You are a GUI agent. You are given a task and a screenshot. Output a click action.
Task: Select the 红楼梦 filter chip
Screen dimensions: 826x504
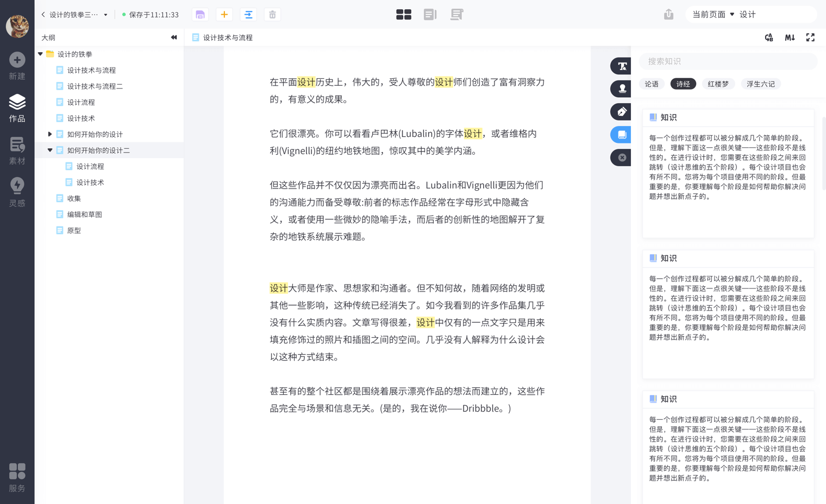pos(718,84)
